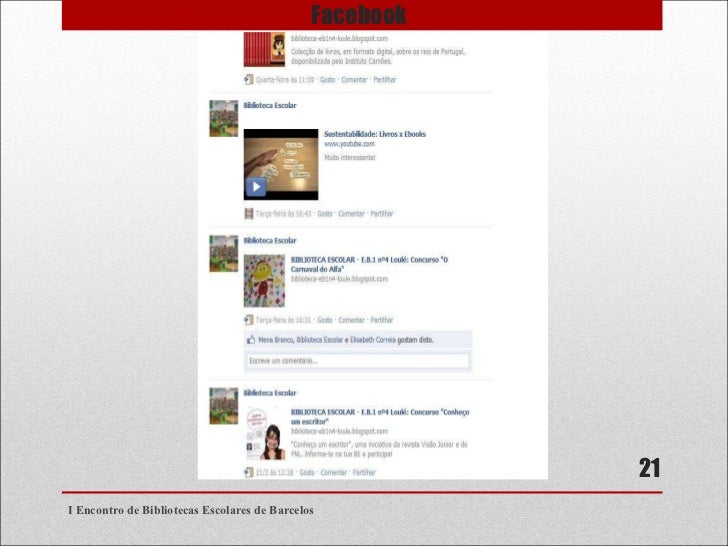Click link icon beside 21/2 às 12:28
This screenshot has width=728, height=546.
(249, 473)
